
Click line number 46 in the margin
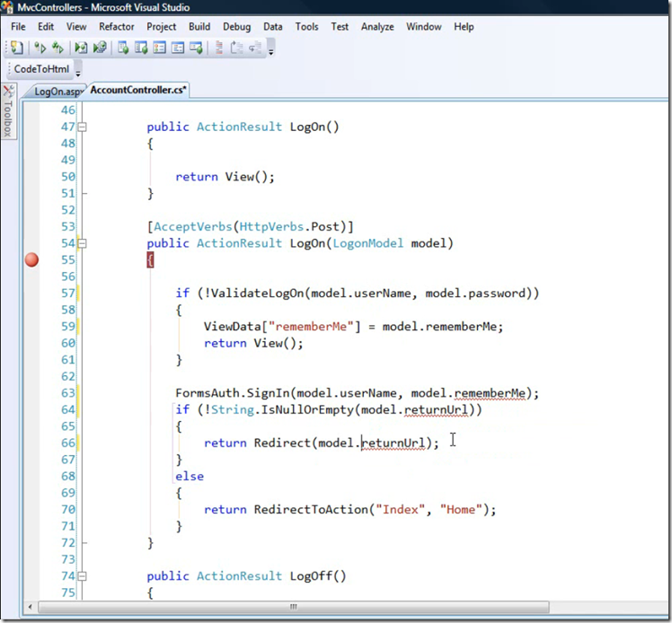click(x=68, y=110)
